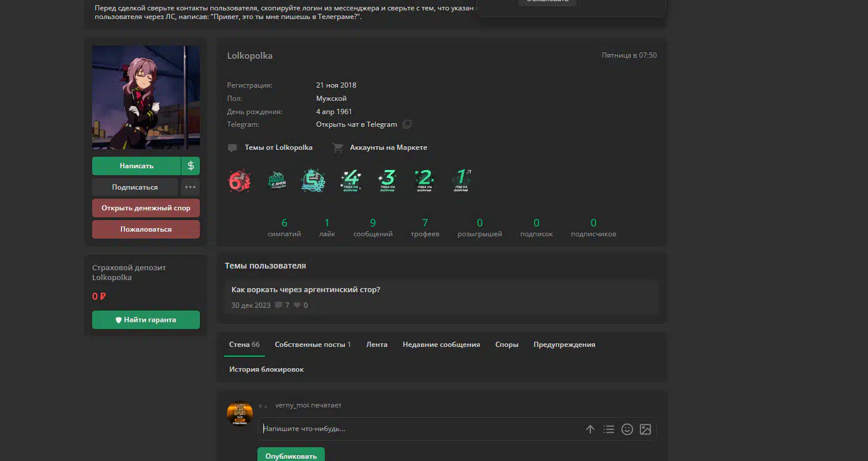Copy the Telegram link with copy icon

click(407, 124)
